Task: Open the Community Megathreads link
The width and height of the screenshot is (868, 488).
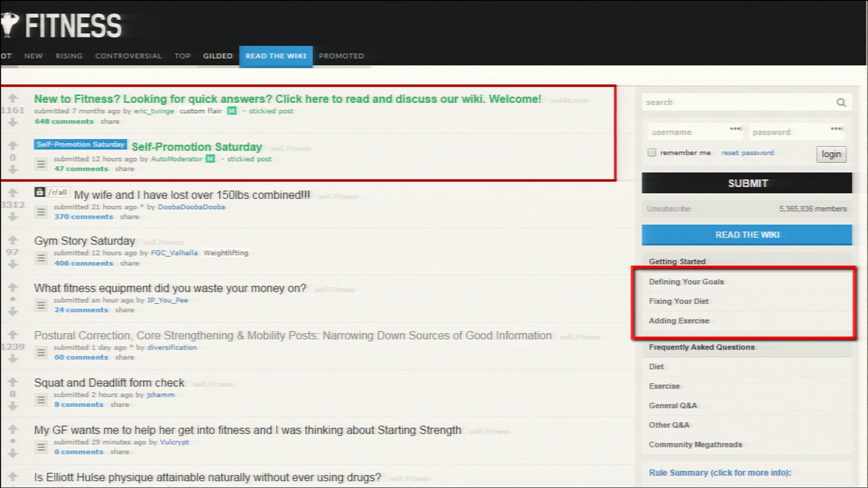Action: click(695, 445)
